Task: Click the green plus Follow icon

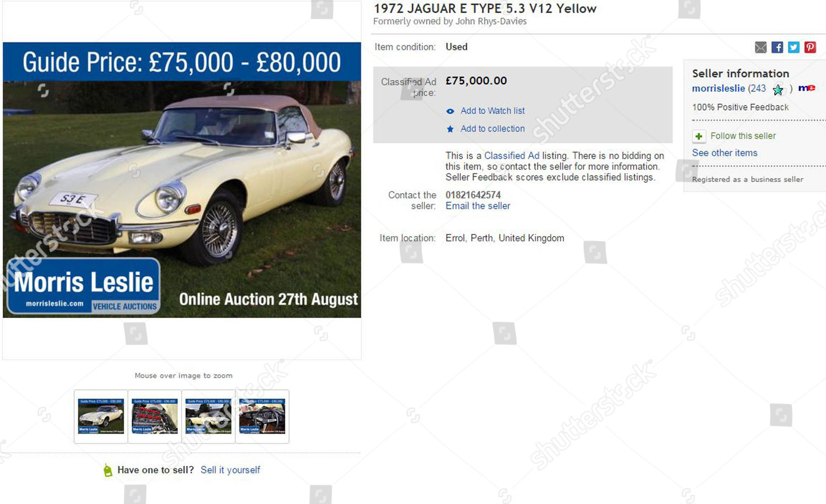Action: tap(699, 136)
